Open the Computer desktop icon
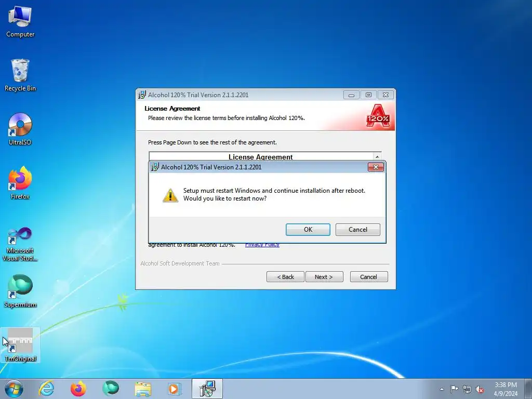Screen dimensions: 532x399 click(20, 22)
